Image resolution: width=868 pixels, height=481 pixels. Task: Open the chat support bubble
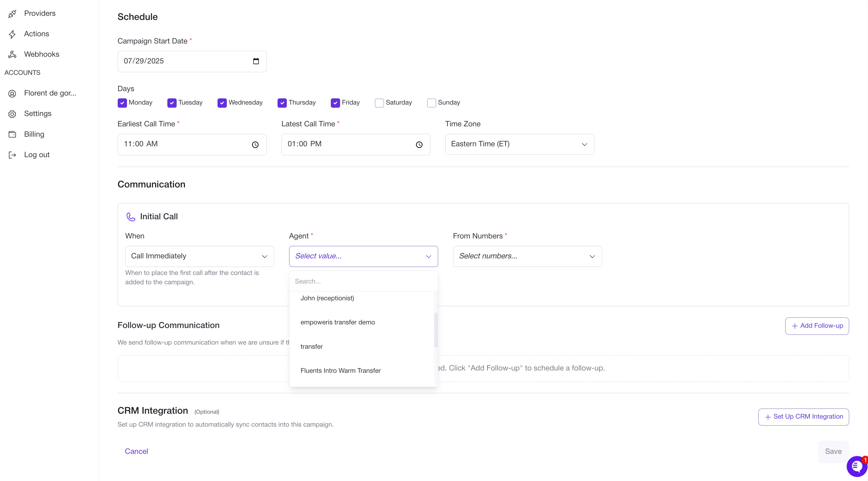[857, 467]
